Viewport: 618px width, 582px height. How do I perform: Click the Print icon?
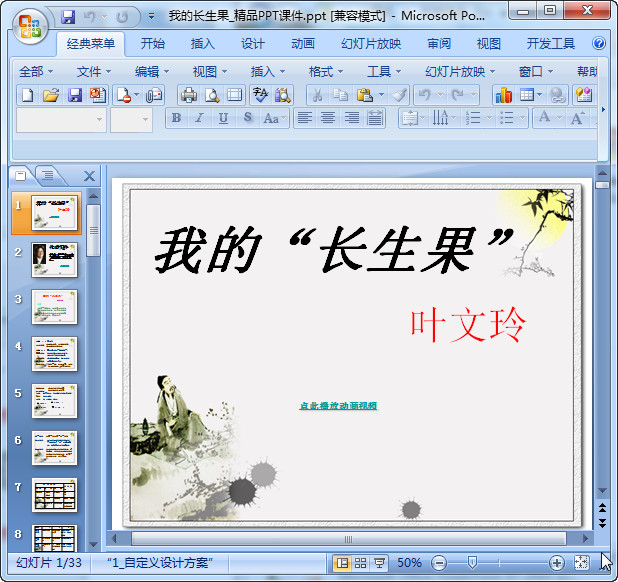[x=189, y=95]
